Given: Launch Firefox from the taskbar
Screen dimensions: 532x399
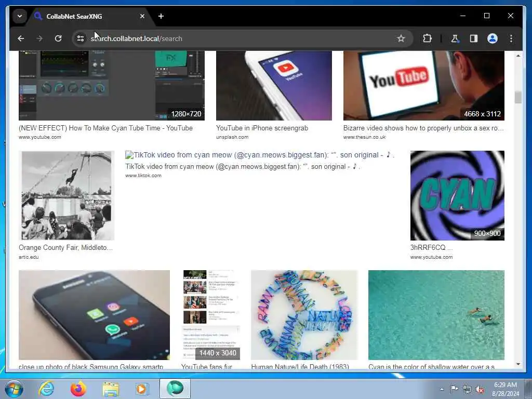Looking at the screenshot, I should click(78, 389).
